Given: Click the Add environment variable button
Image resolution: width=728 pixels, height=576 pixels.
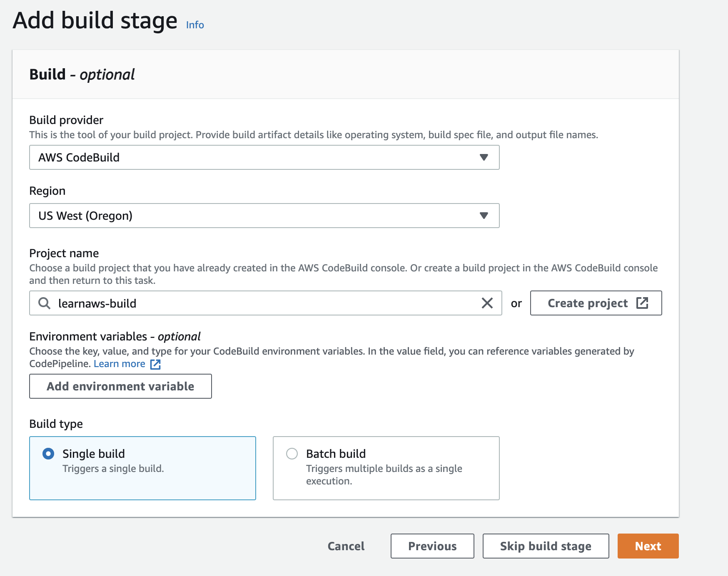Looking at the screenshot, I should [x=120, y=386].
